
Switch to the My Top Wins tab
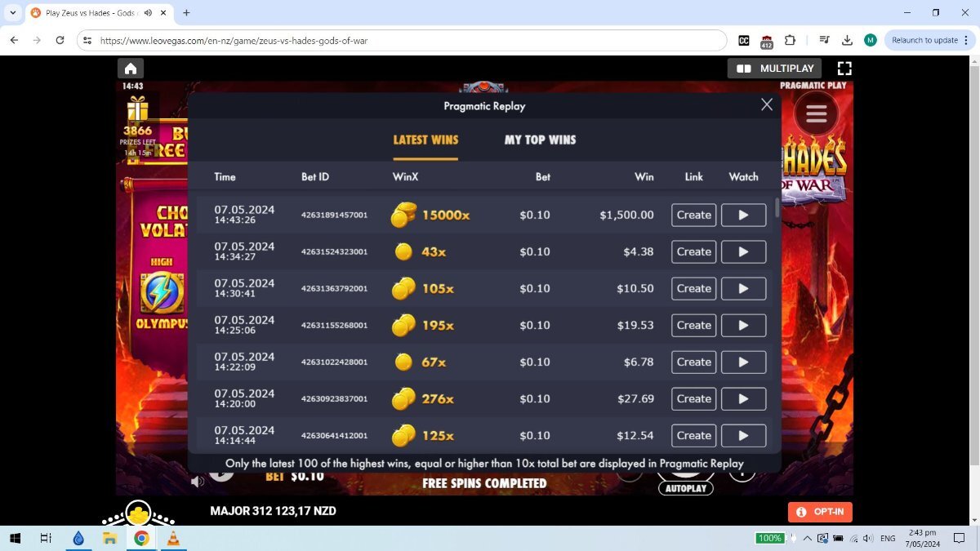pyautogui.click(x=540, y=140)
